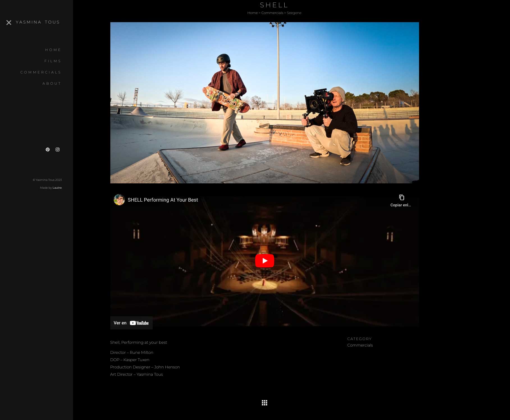The image size is (510, 420).
Task: Open the Instagram profile icon
Action: [58, 149]
